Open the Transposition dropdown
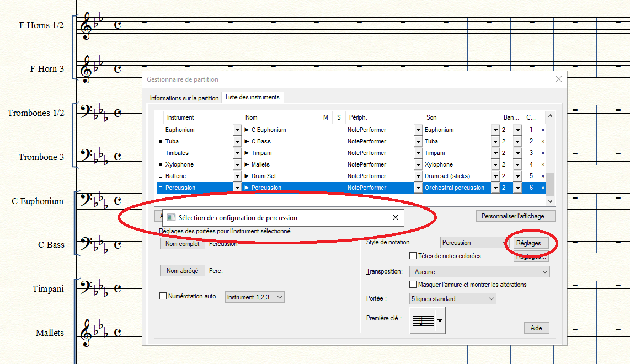This screenshot has width=630, height=364. [x=479, y=272]
